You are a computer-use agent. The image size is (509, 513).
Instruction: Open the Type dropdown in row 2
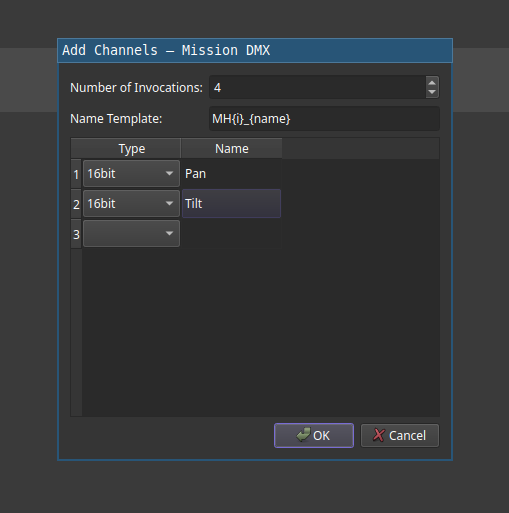(131, 203)
